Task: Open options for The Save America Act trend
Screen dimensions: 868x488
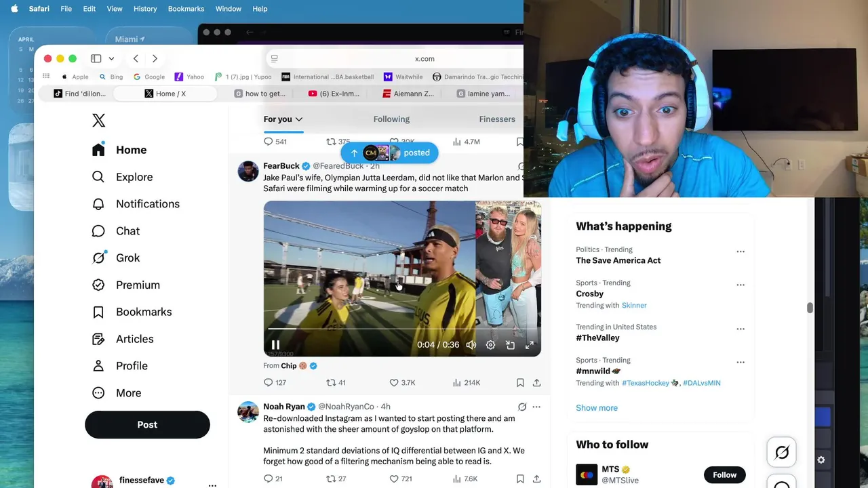Action: pyautogui.click(x=741, y=251)
